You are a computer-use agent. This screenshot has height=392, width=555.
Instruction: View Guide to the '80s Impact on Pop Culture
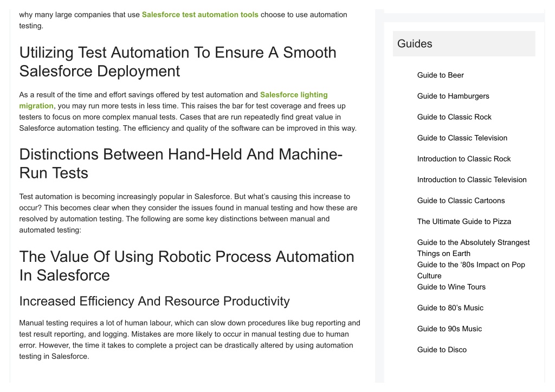tap(471, 270)
